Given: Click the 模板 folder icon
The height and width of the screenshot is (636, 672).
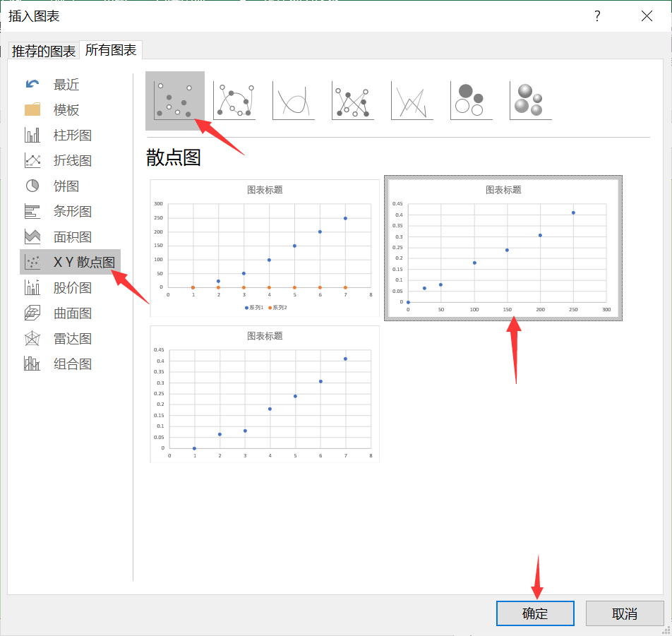Looking at the screenshot, I should coord(32,109).
